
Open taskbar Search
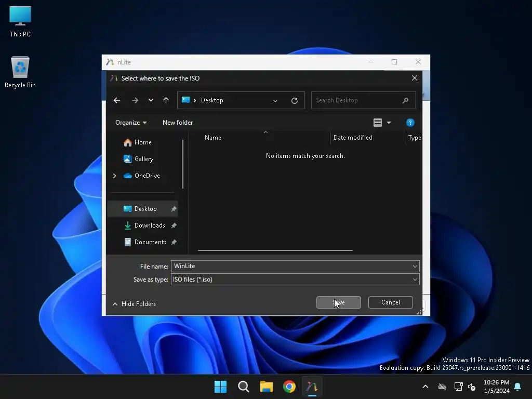pyautogui.click(x=244, y=387)
